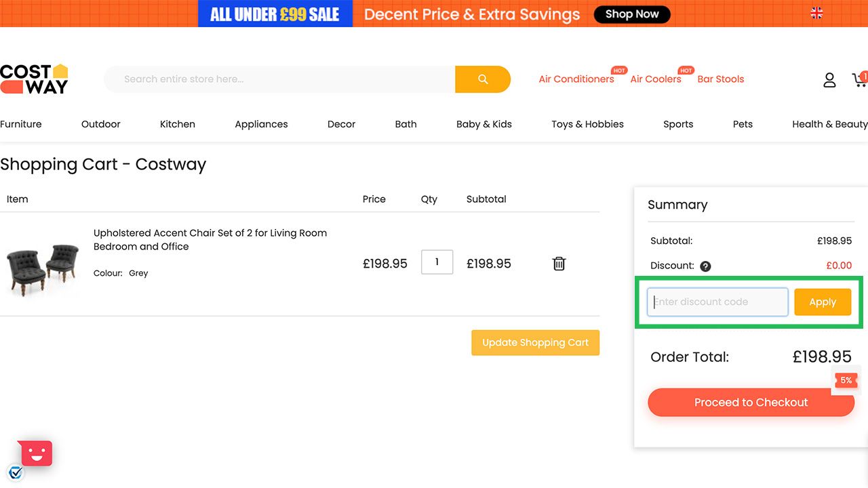Click the UK flag language icon

tap(816, 13)
